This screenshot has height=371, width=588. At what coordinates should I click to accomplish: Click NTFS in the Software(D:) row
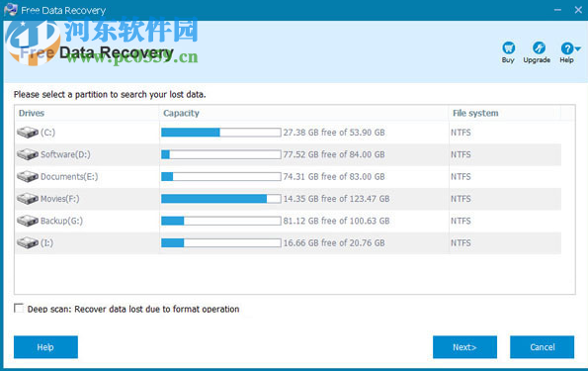coord(461,154)
